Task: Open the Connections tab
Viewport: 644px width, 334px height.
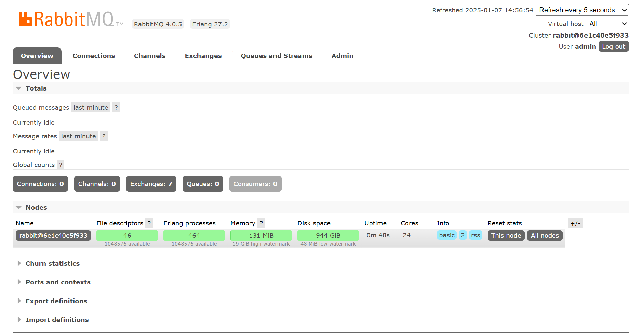Action: pos(94,56)
